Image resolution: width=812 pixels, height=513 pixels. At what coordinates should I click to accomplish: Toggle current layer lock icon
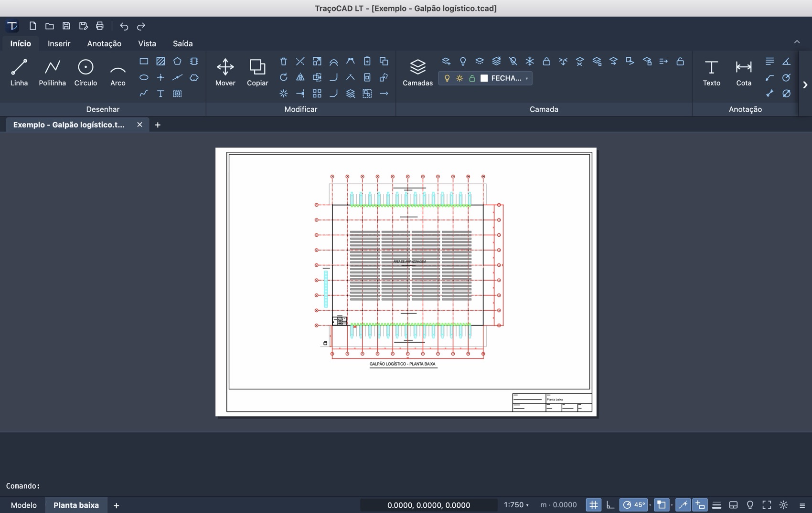[472, 78]
